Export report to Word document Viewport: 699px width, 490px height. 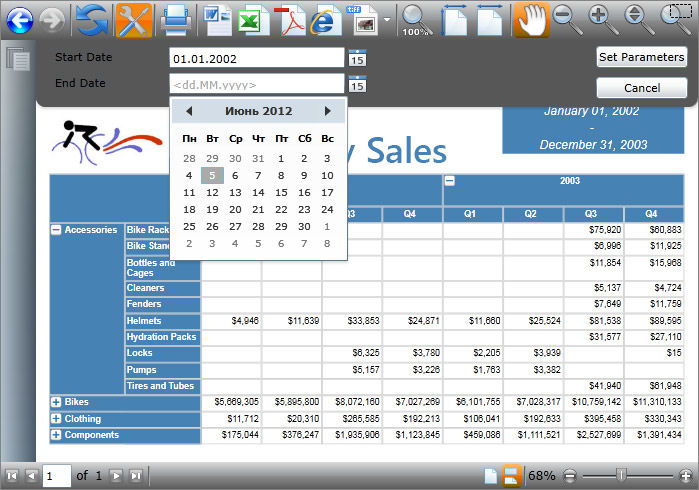coord(216,19)
